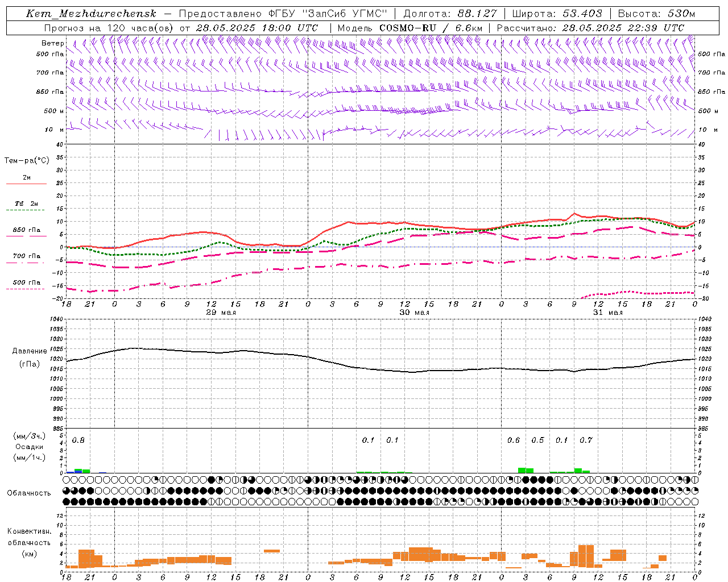Click the red 2м temperature legend line
The width and height of the screenshot is (728, 582).
[26, 184]
